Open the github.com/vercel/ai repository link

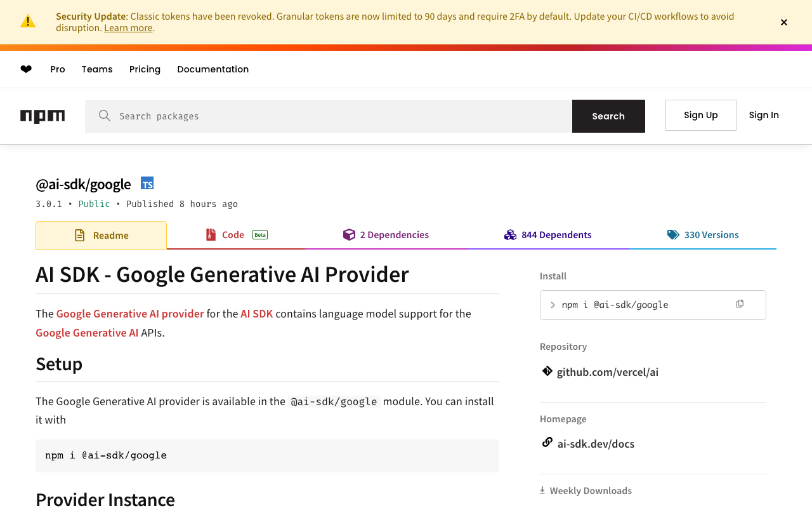(x=607, y=372)
